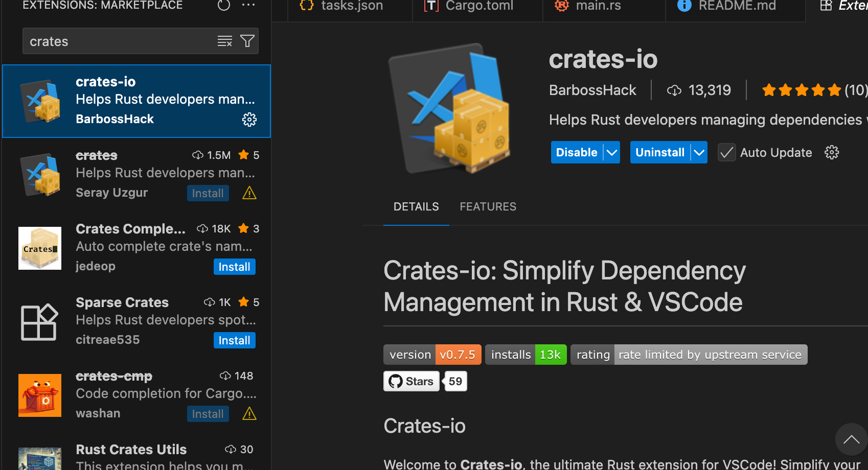Click the 59 stars count badge
This screenshot has width=868, height=470.
coord(455,381)
